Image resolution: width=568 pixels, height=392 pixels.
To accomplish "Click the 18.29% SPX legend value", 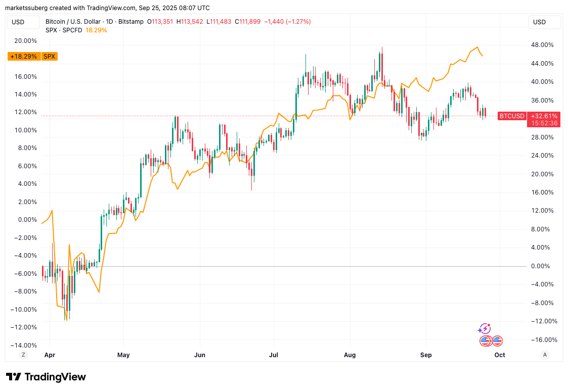I will point(96,30).
